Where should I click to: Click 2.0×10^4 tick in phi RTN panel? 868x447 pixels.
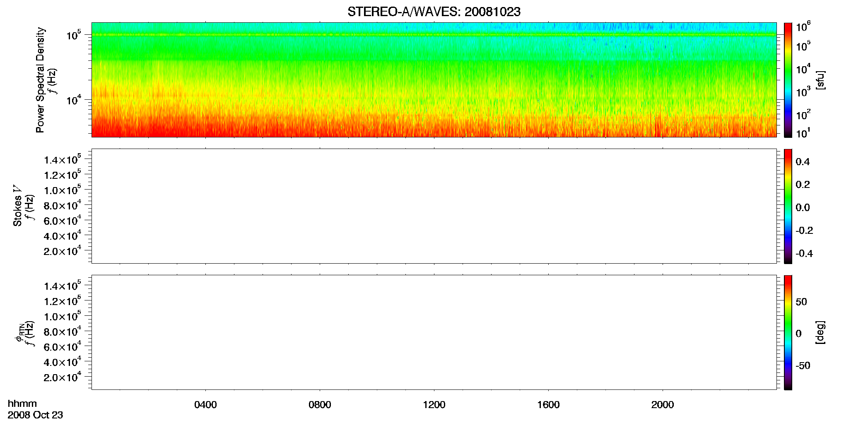(x=62, y=377)
